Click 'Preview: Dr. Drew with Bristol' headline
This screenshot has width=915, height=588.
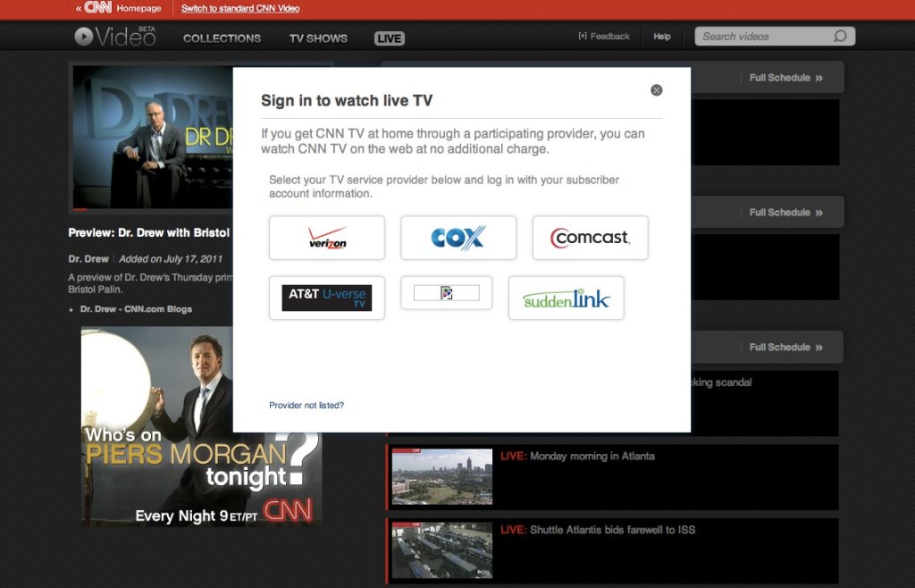click(149, 232)
